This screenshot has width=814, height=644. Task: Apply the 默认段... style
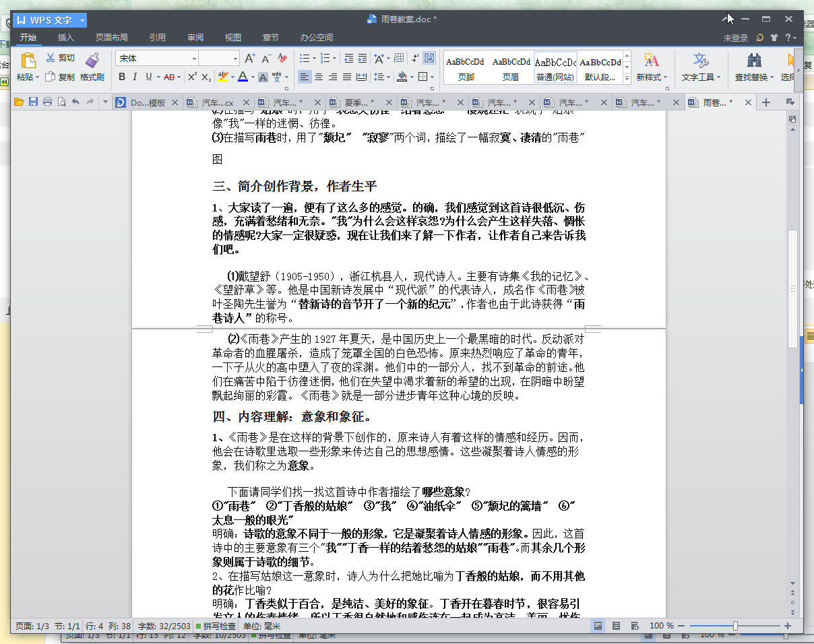[x=600, y=69]
